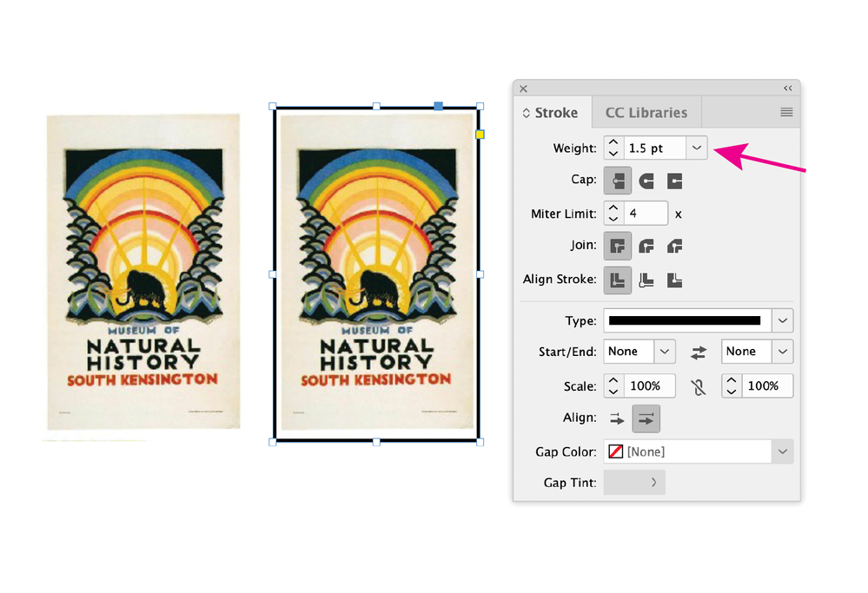Viewport: 868px width, 593px height.
Task: Choose the Round Join icon
Action: coord(646,247)
